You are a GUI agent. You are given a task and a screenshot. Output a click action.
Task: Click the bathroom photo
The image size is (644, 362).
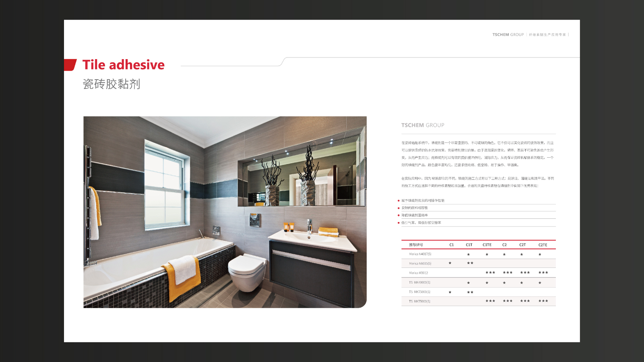[225, 212]
